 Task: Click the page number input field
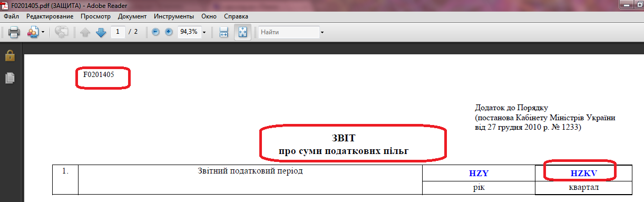coord(118,32)
